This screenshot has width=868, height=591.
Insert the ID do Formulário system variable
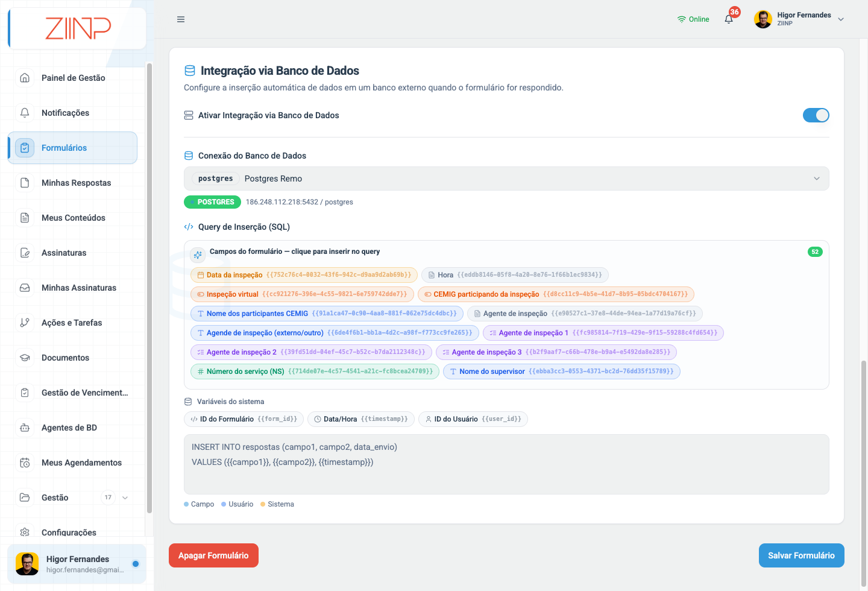[x=244, y=419]
